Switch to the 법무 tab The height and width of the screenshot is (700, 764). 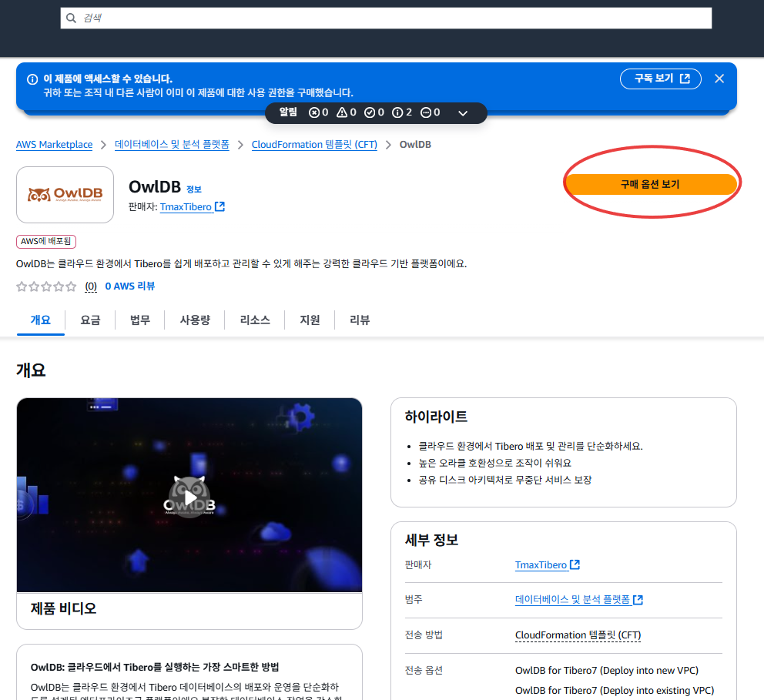click(x=140, y=320)
